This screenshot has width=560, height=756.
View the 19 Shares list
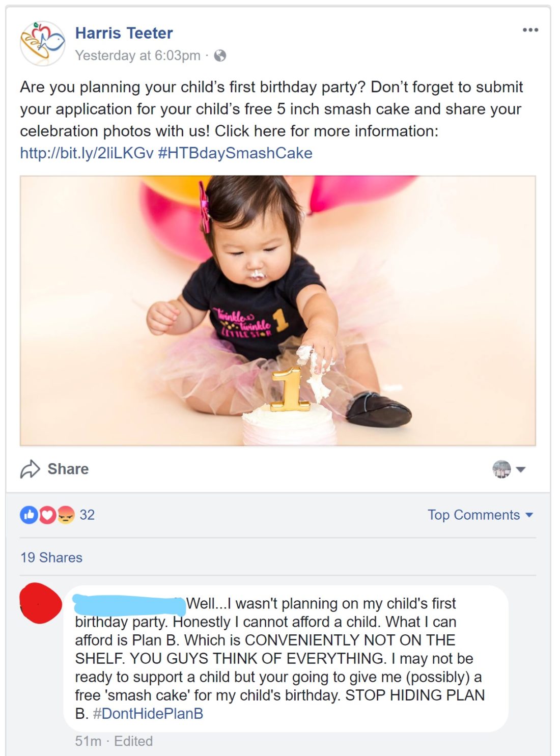(51, 557)
